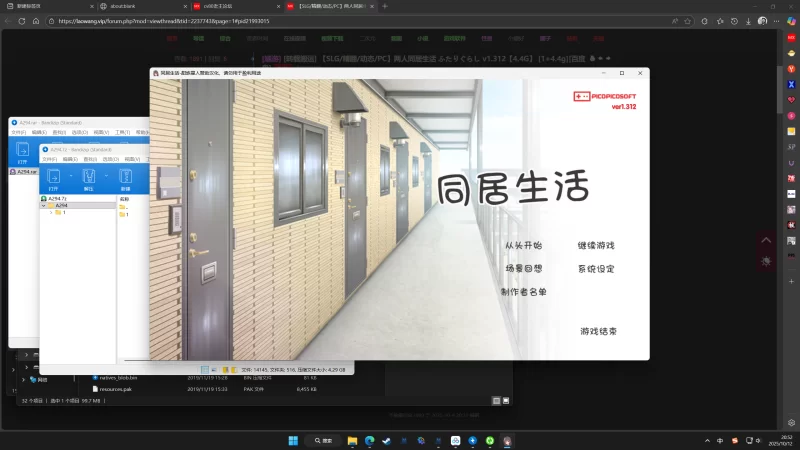Select parent folder '..' in Bandizip list
The image size is (800, 450).
123,207
